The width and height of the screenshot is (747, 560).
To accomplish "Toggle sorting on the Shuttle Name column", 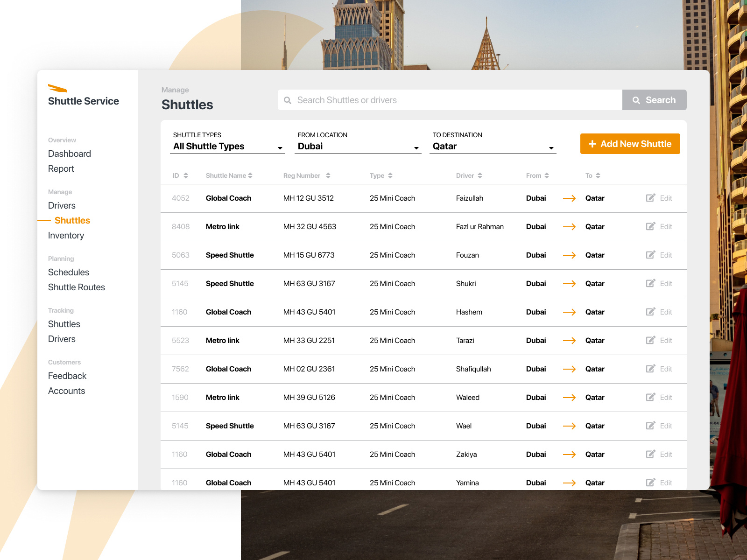I will [x=251, y=175].
